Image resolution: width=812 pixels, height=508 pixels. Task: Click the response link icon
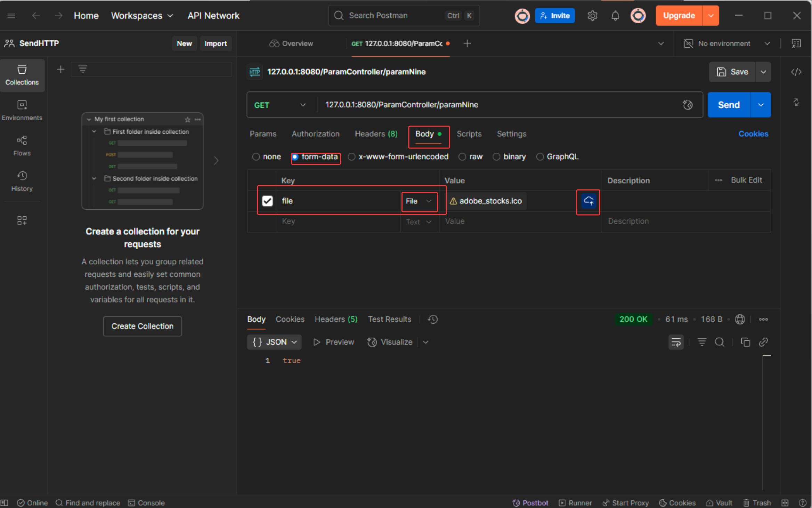coord(763,342)
